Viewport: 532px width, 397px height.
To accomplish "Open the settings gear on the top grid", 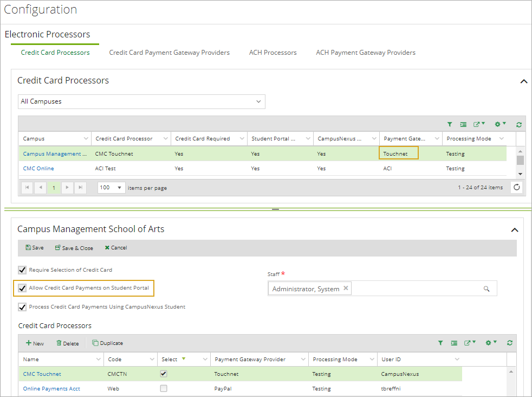I will coord(498,124).
